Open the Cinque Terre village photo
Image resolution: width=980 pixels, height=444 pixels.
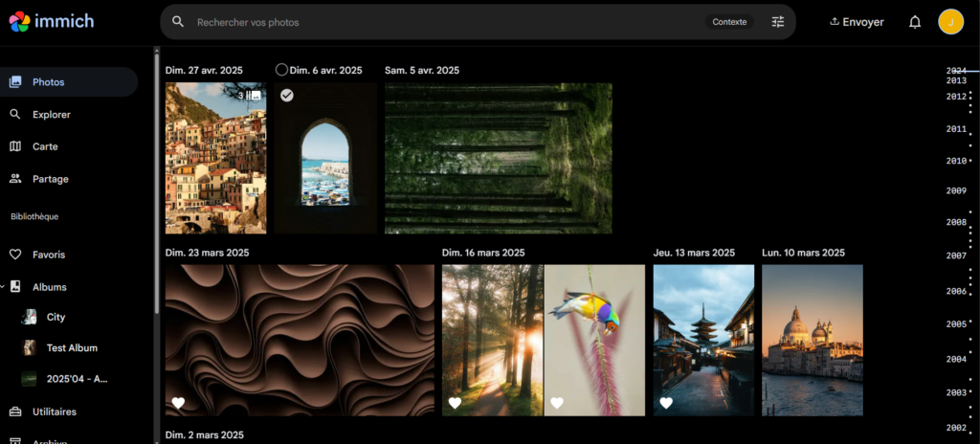[x=215, y=158]
